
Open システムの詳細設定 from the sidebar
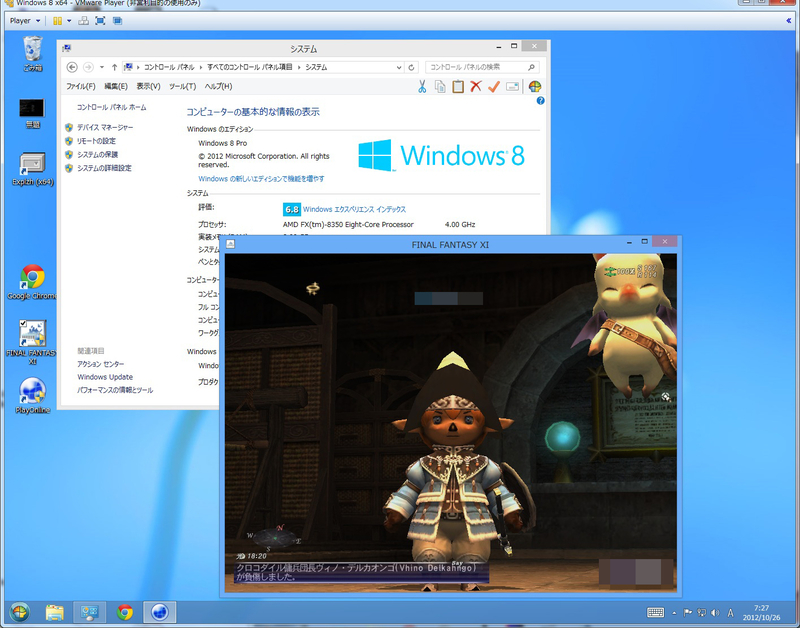tap(104, 168)
